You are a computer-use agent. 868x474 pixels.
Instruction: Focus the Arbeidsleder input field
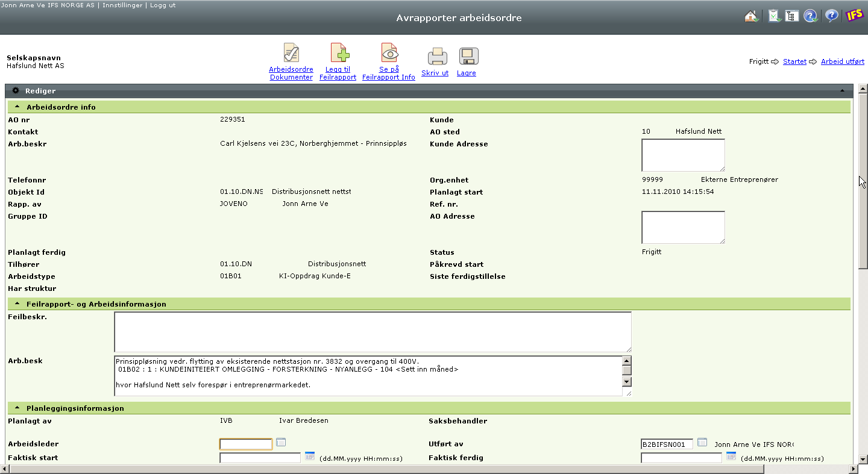(246, 444)
